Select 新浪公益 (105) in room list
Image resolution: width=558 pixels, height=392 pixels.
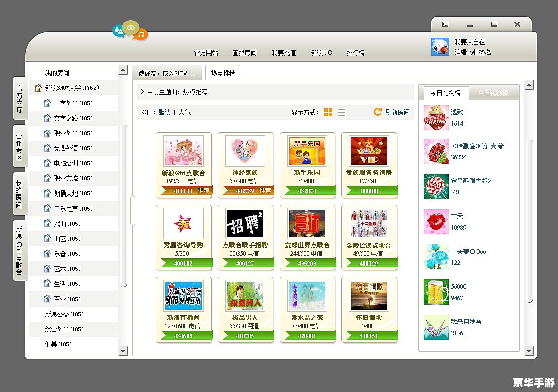(73, 314)
